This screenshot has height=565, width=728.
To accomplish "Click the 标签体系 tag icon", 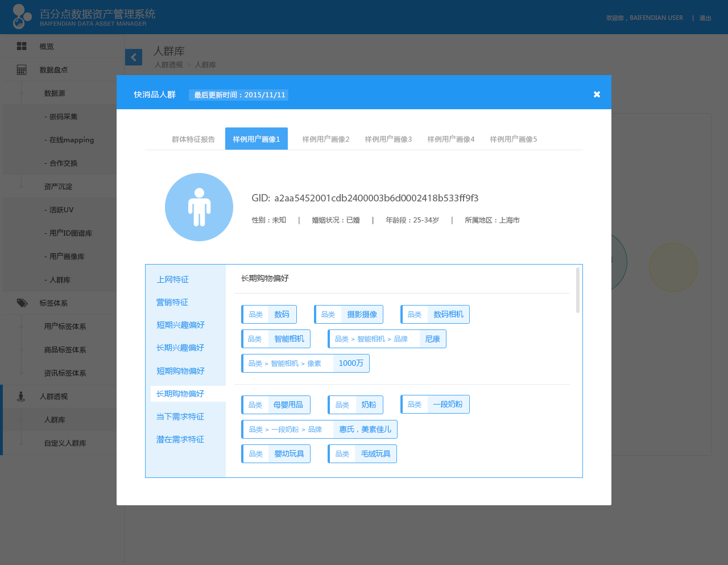I will [22, 303].
